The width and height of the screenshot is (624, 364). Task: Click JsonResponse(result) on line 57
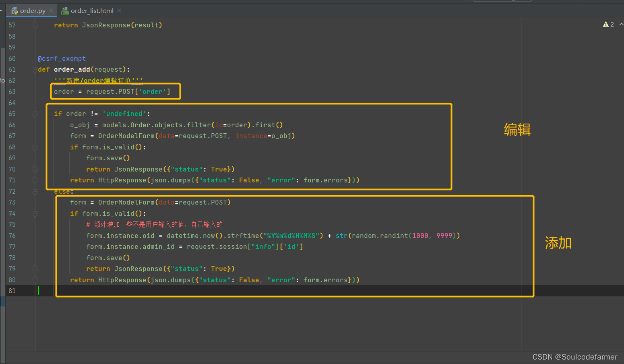(122, 25)
